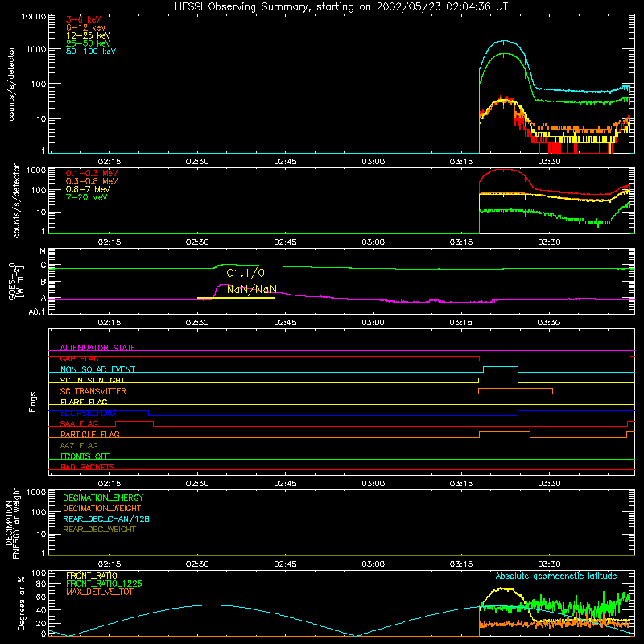
Task: Click the HESSI Observing Summary plot title
Action: tap(341, 7)
